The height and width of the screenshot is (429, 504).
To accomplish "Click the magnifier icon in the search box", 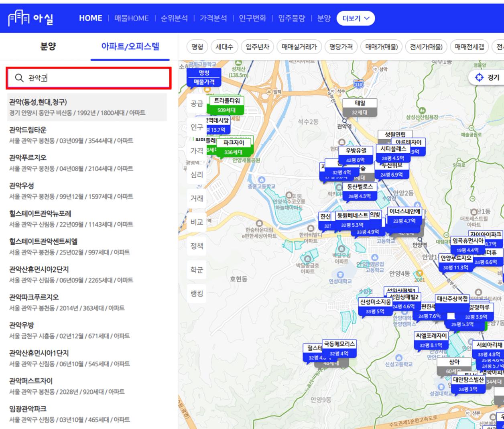I will pyautogui.click(x=19, y=78).
